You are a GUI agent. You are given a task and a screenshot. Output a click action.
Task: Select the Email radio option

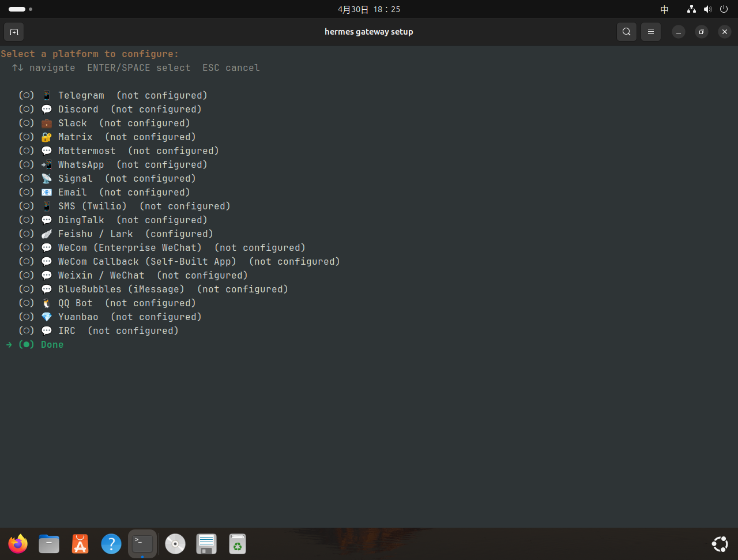pos(27,193)
